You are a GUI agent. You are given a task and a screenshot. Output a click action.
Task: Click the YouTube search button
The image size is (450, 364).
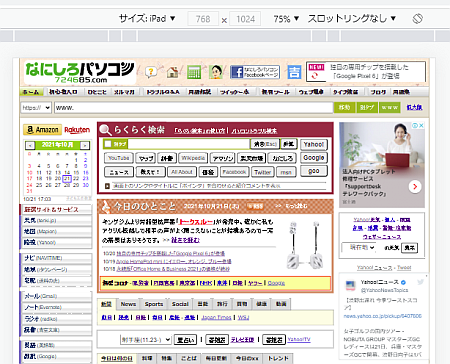[x=119, y=158]
